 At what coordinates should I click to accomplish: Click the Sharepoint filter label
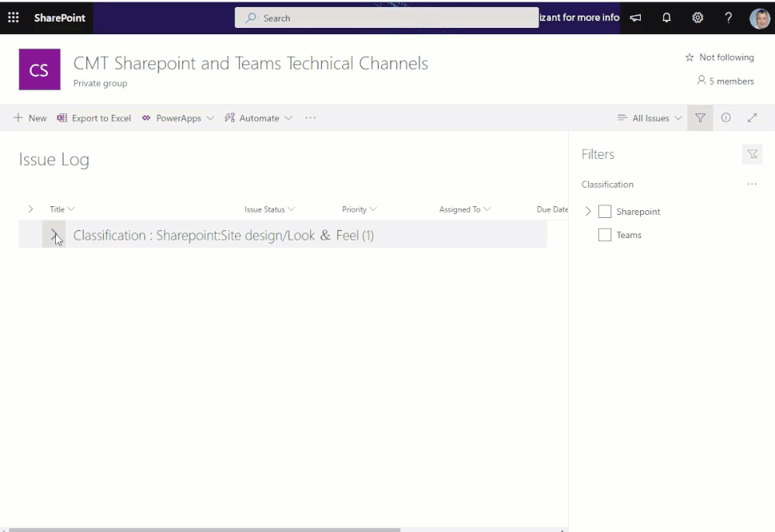(x=638, y=212)
